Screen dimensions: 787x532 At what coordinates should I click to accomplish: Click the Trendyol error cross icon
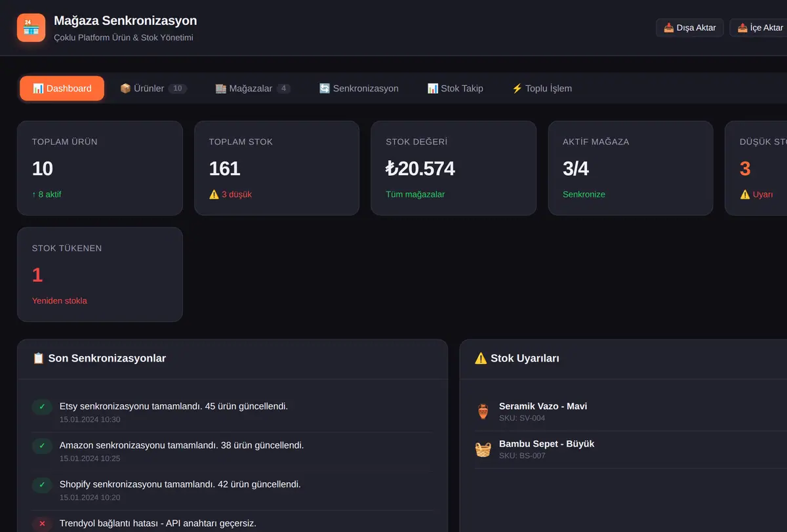click(42, 523)
